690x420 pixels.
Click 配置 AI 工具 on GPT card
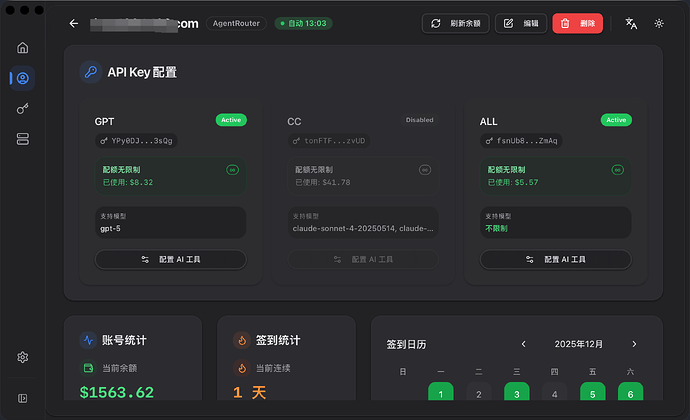coord(171,259)
